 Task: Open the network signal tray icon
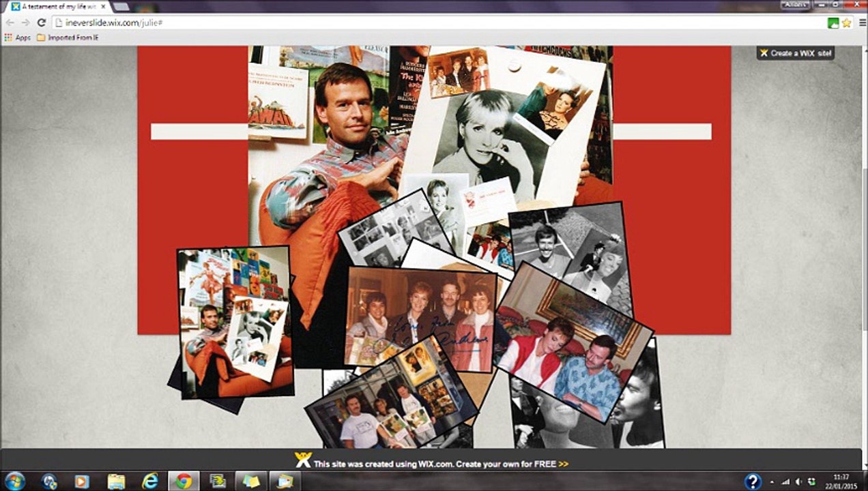click(785, 482)
